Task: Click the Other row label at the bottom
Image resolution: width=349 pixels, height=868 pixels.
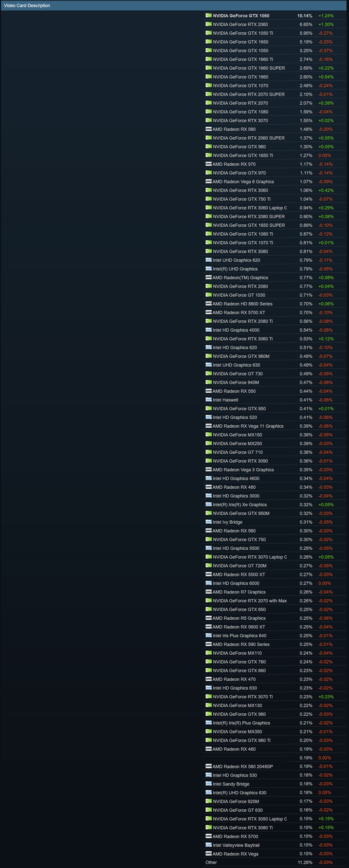Action: pos(211,862)
